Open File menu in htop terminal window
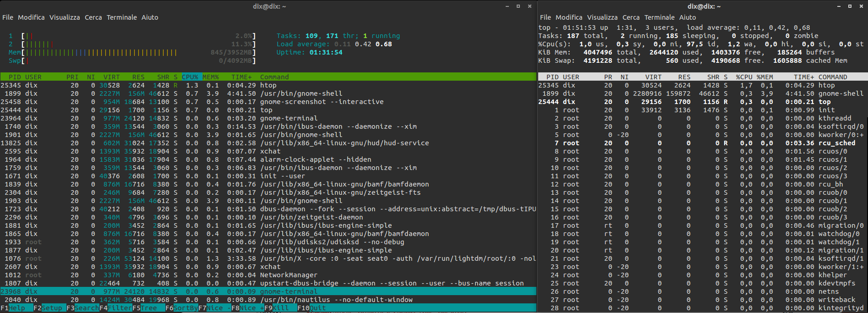The height and width of the screenshot is (313, 868). (x=8, y=17)
